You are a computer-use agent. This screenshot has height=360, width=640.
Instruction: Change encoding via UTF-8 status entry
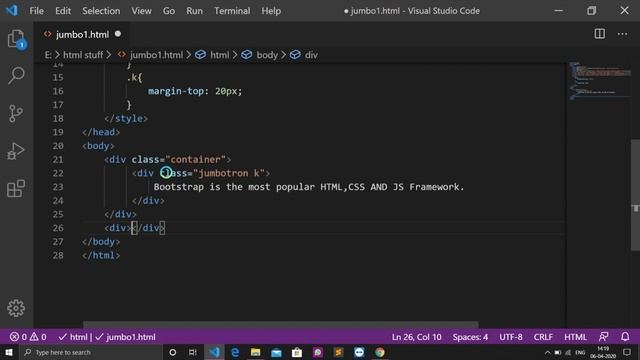[511, 337]
